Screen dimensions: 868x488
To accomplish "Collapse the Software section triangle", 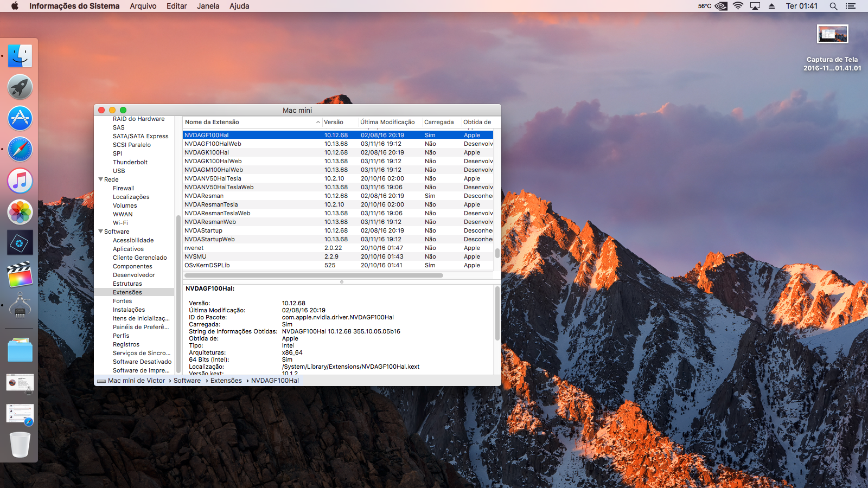I will coord(100,232).
